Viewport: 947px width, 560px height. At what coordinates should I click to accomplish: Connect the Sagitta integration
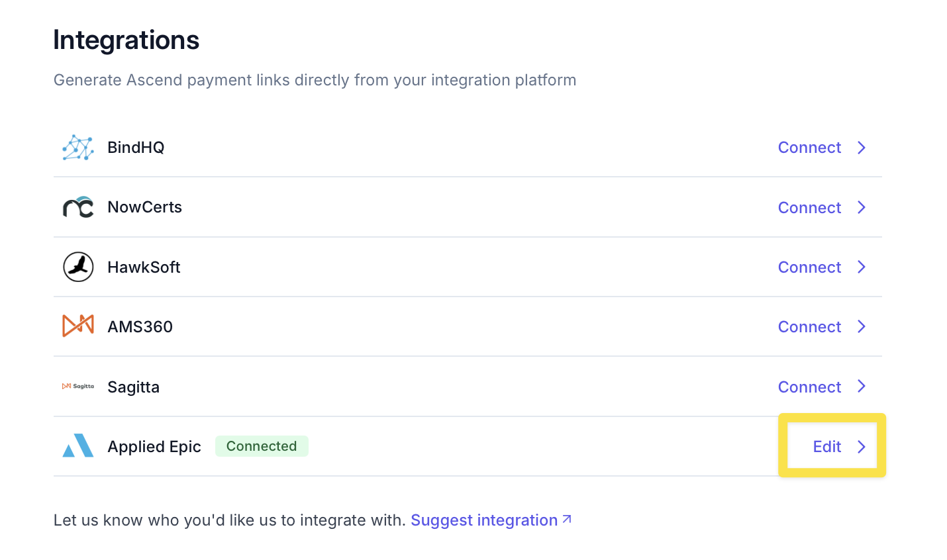(x=809, y=387)
